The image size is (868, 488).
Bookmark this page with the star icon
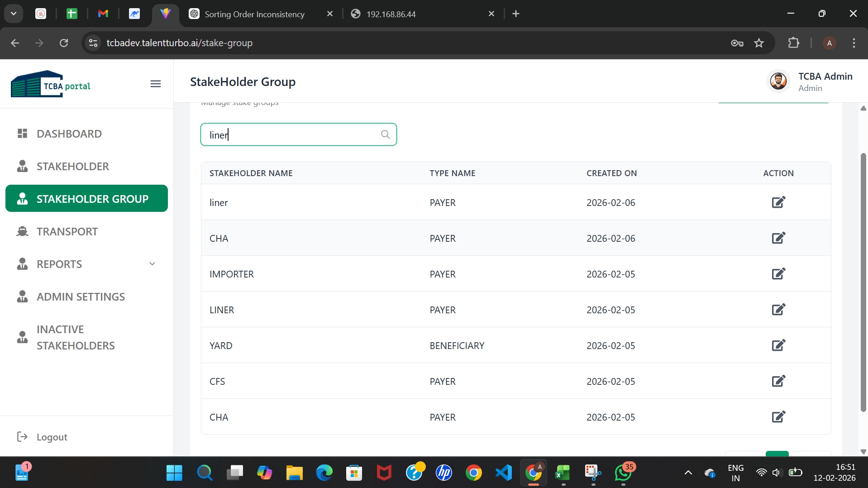(759, 43)
